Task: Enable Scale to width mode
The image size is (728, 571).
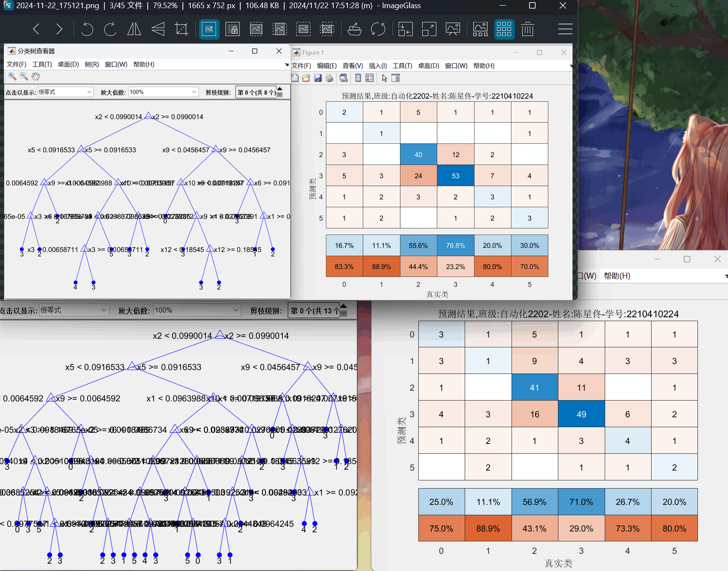Action: [256, 29]
